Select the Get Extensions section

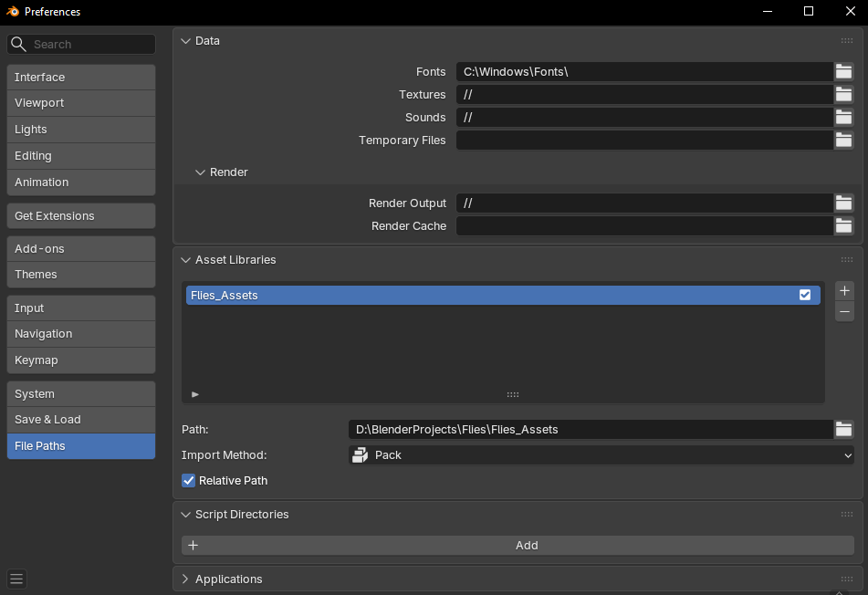click(81, 216)
